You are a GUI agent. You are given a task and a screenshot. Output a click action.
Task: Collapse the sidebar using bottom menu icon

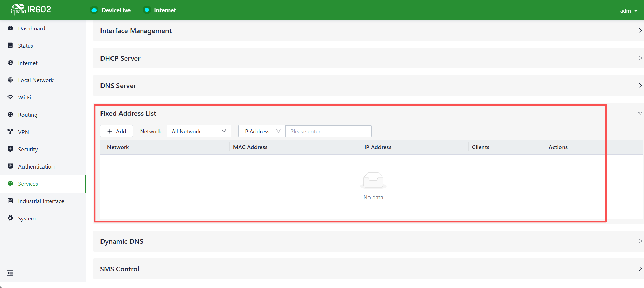pos(10,273)
